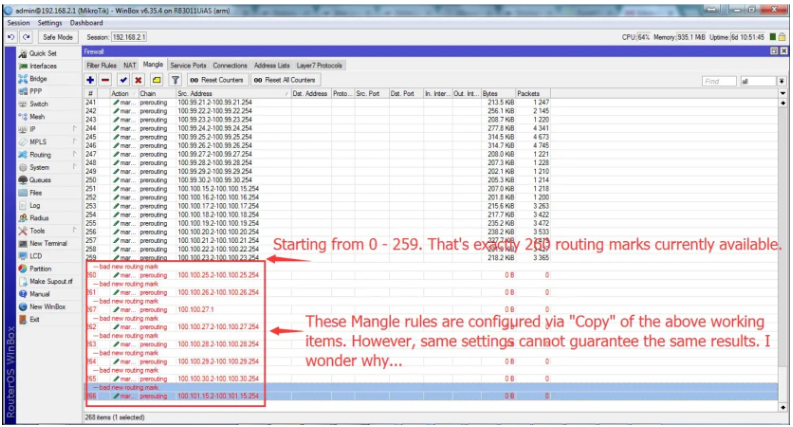Disable rule with the red X icon
This screenshot has height=427, width=793.
(x=138, y=80)
